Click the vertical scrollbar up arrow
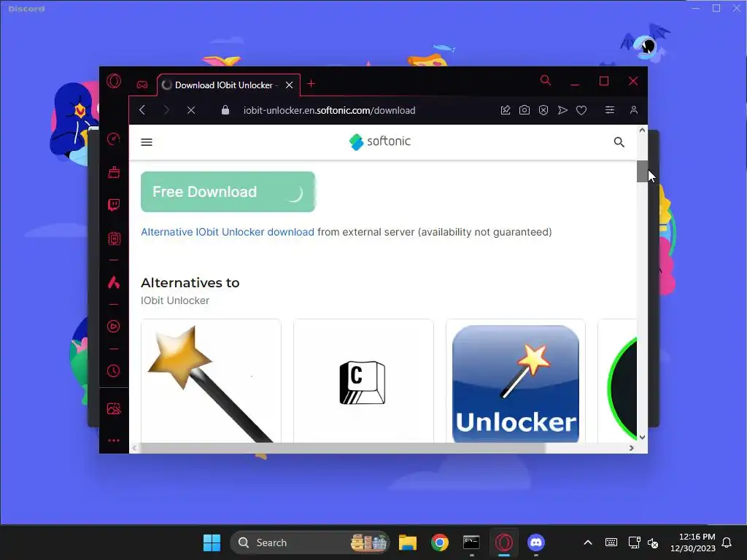This screenshot has width=747, height=560. coord(642,130)
